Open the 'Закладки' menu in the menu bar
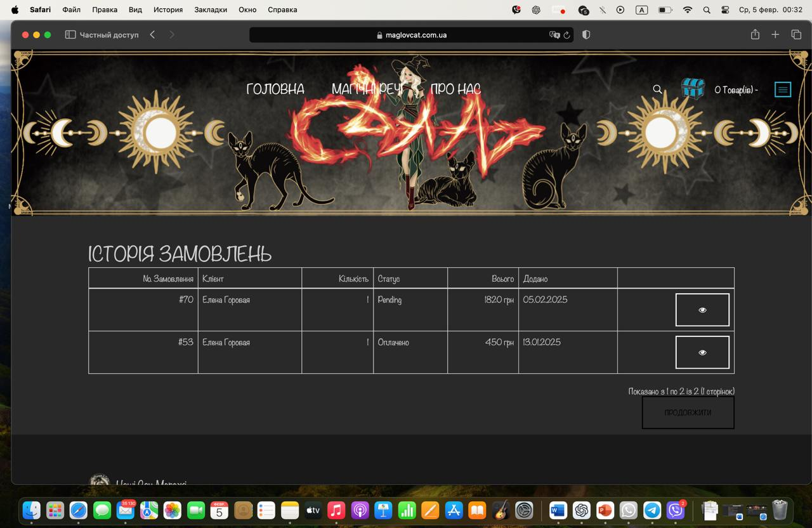 pos(210,10)
